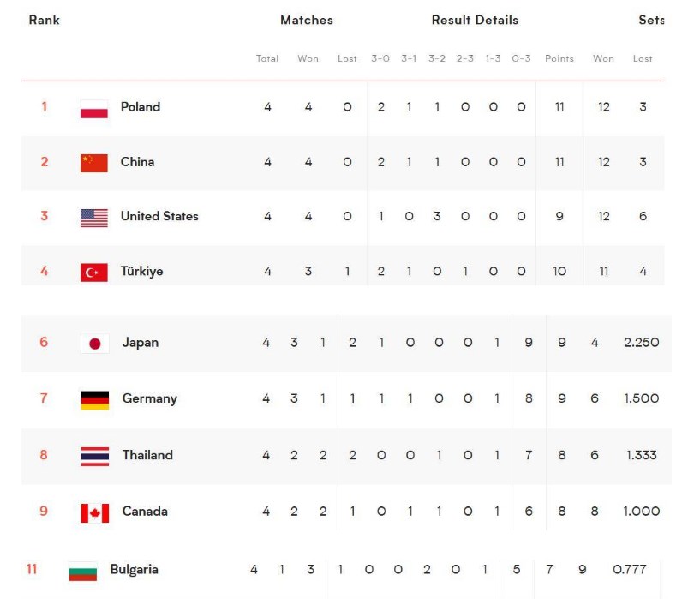Screen dimensions: 700x599
Task: Click the Bulgaria flag icon
Action: (x=82, y=572)
